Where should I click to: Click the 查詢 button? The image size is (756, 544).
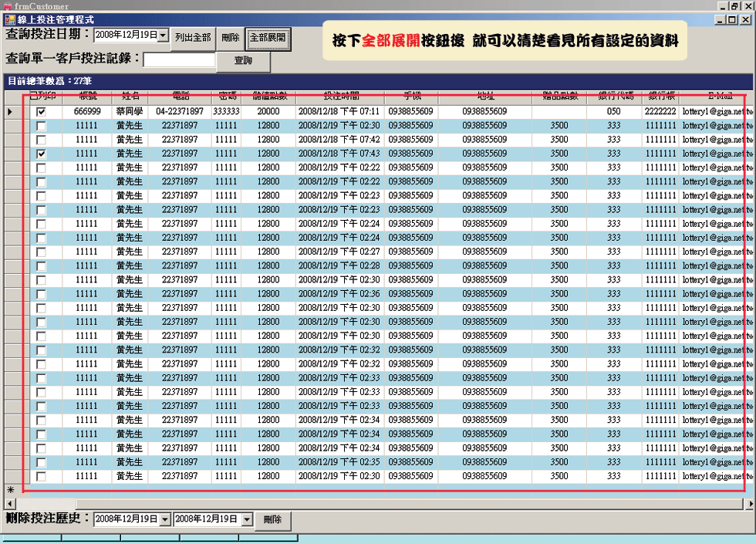coord(242,60)
